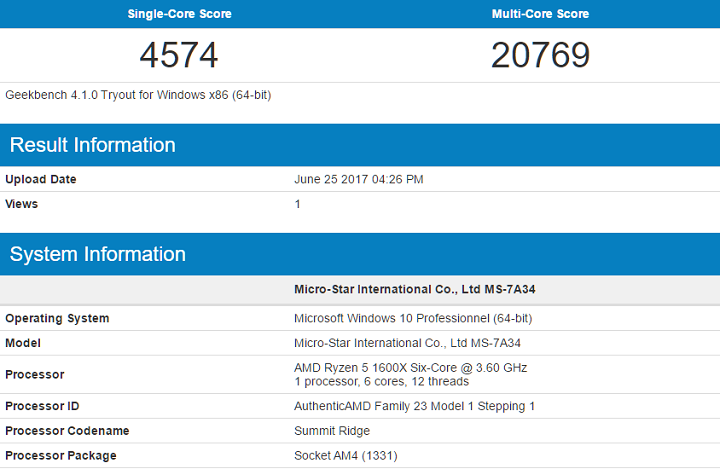Click the bold MS-7A34 system table header
The image size is (720, 469).
click(415, 289)
